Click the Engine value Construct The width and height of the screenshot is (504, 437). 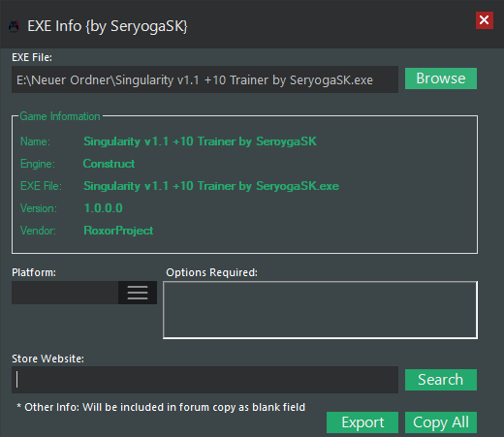point(109,164)
